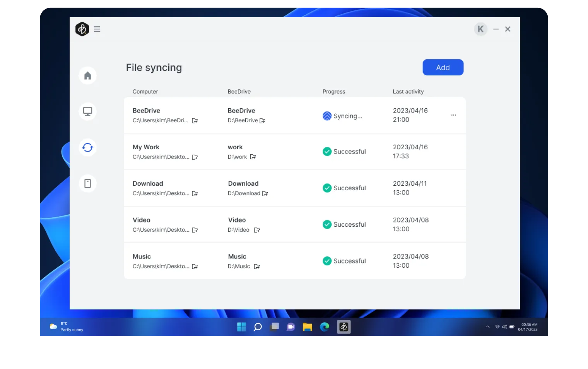
Task: Open the local folder for the Music sync task
Action: pos(195,266)
